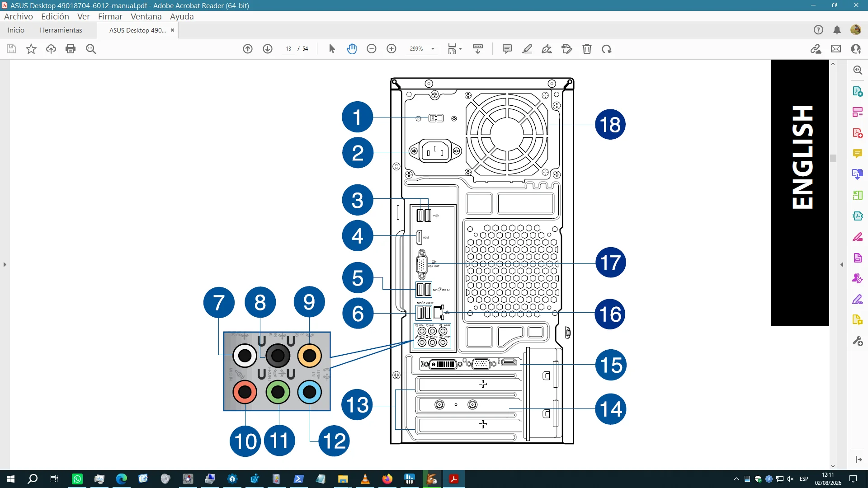868x488 pixels.
Task: Open the Firmar menu
Action: [110, 16]
